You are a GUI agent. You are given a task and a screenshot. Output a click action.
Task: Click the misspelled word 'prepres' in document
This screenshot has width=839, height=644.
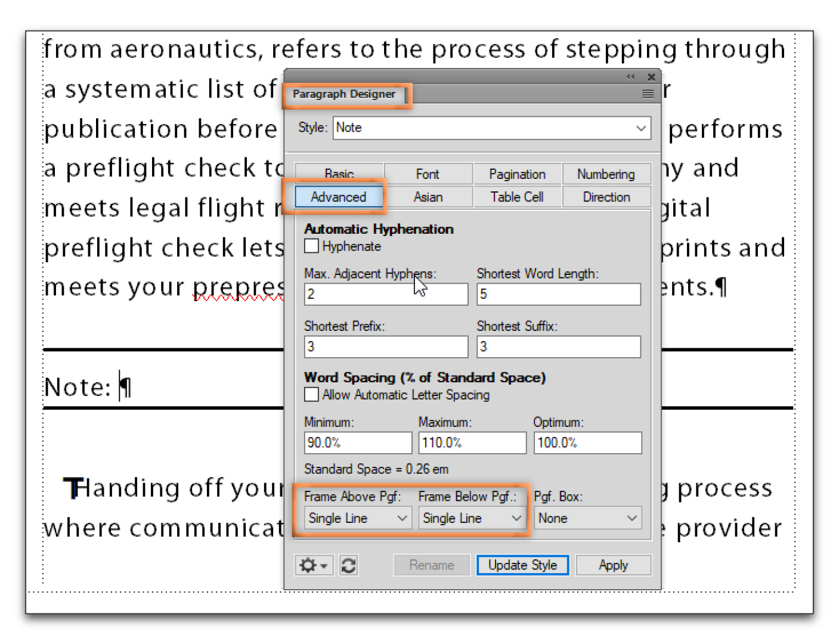[238, 288]
